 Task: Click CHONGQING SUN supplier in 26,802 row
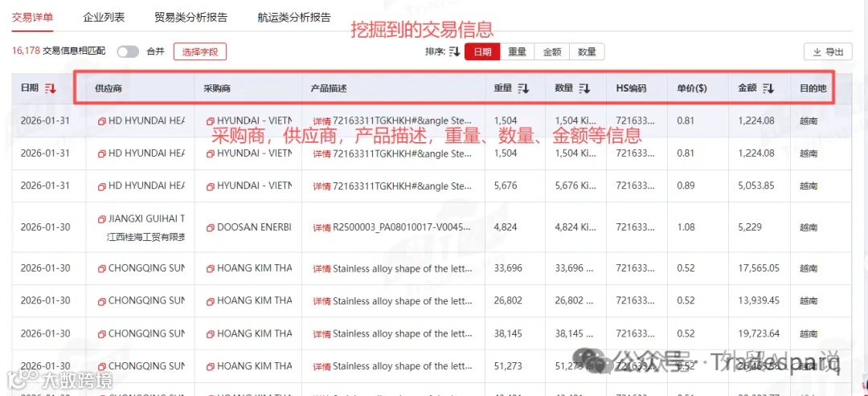pos(147,301)
